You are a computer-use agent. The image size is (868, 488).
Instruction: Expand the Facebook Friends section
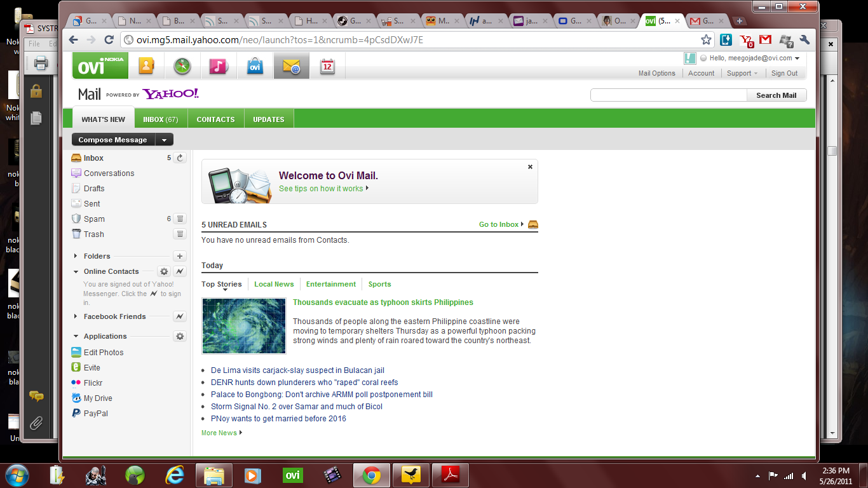[x=76, y=316]
